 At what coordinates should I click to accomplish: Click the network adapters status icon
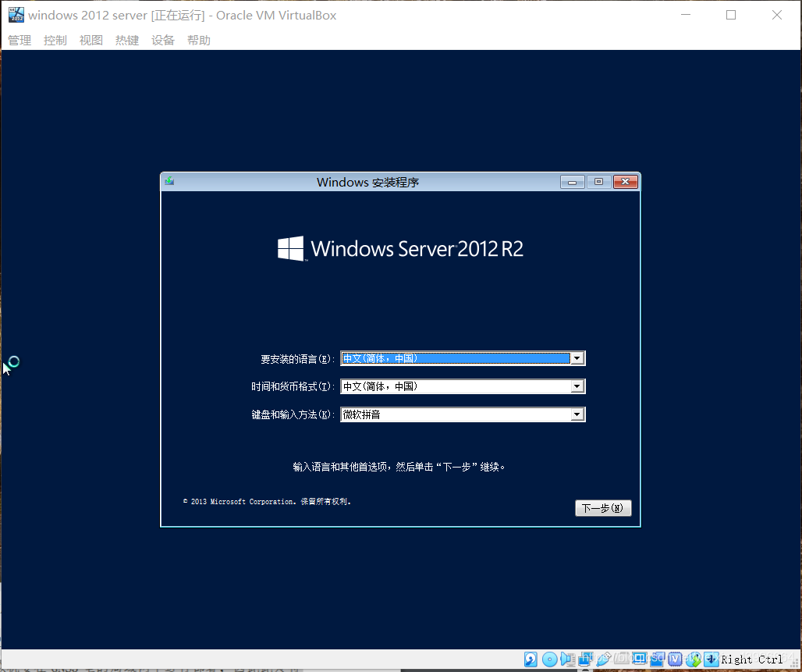pyautogui.click(x=585, y=660)
